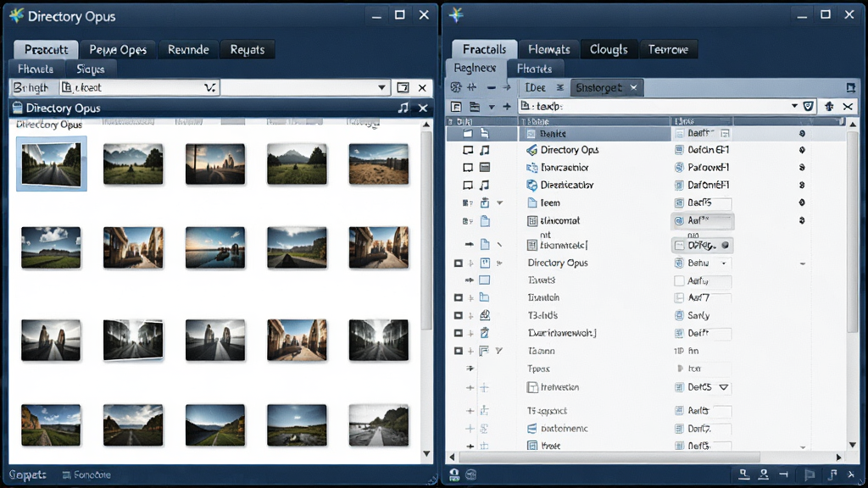The height and width of the screenshot is (488, 868).
Task: Click the flag icon in right window status bar
Action: coord(809,474)
